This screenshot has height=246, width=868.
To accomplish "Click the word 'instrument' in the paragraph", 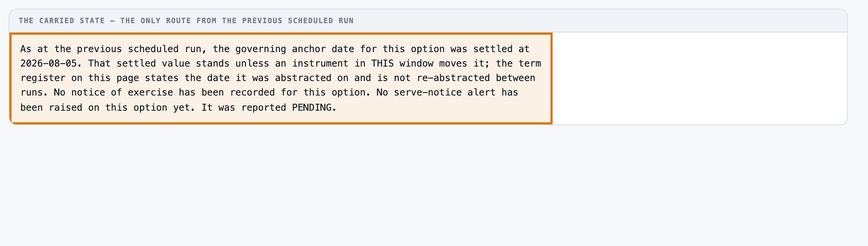I will pyautogui.click(x=320, y=64).
